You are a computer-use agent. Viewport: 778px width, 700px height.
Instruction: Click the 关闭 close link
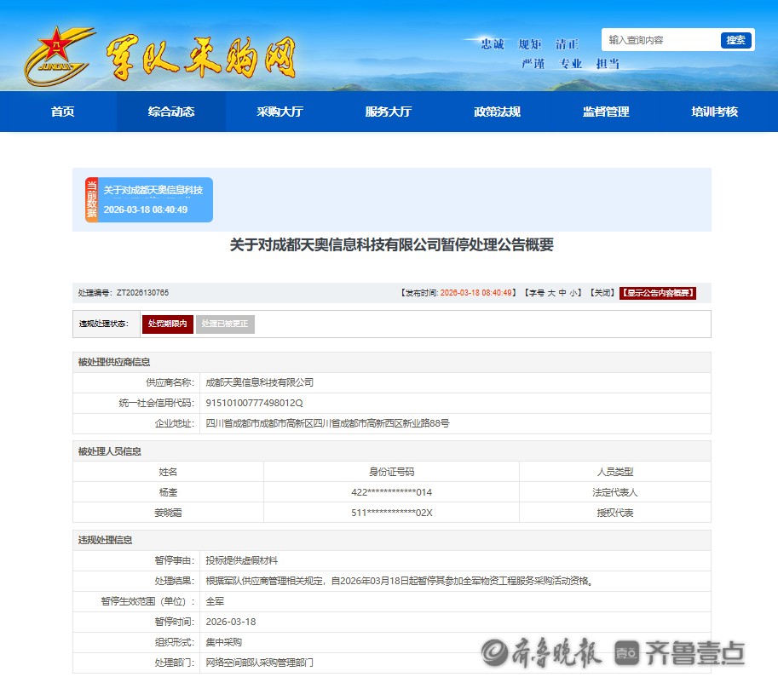click(603, 293)
